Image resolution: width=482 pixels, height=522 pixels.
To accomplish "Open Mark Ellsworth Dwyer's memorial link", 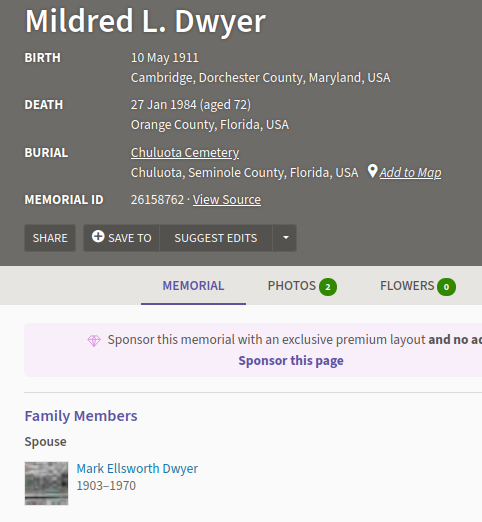I will click(137, 469).
